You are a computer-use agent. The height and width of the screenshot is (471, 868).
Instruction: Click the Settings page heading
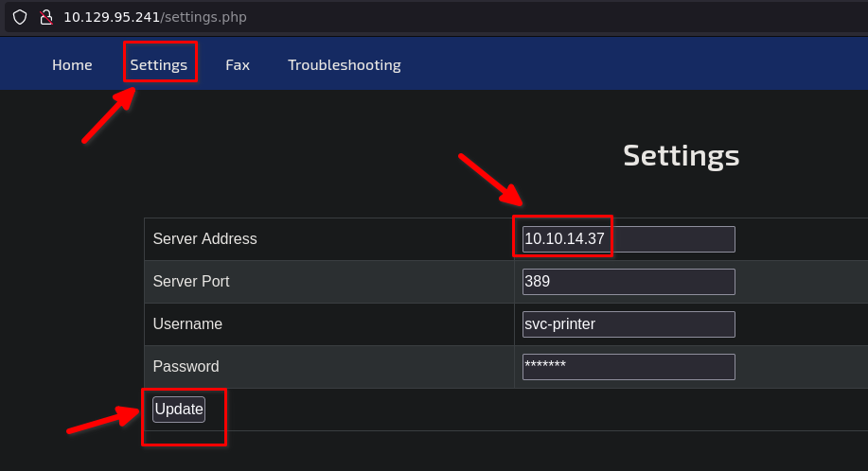pyautogui.click(x=681, y=155)
